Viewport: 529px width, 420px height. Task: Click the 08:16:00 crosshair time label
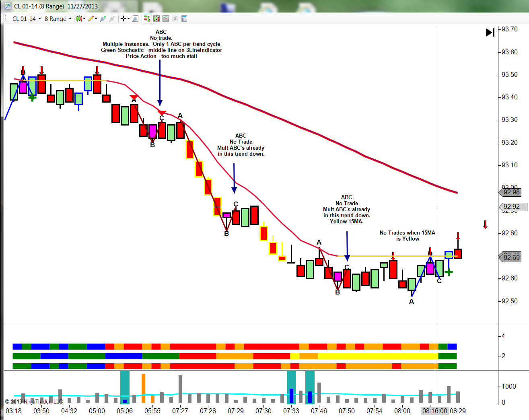(x=435, y=411)
